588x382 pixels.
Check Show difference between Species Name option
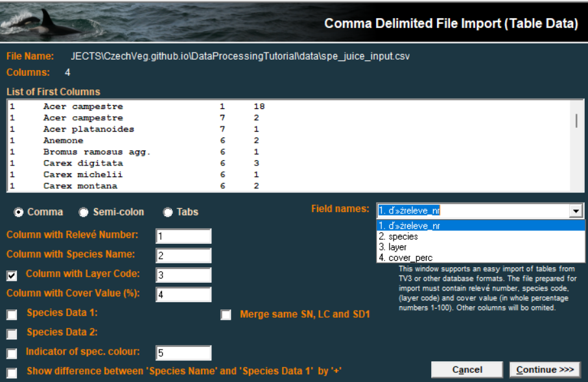(12, 373)
